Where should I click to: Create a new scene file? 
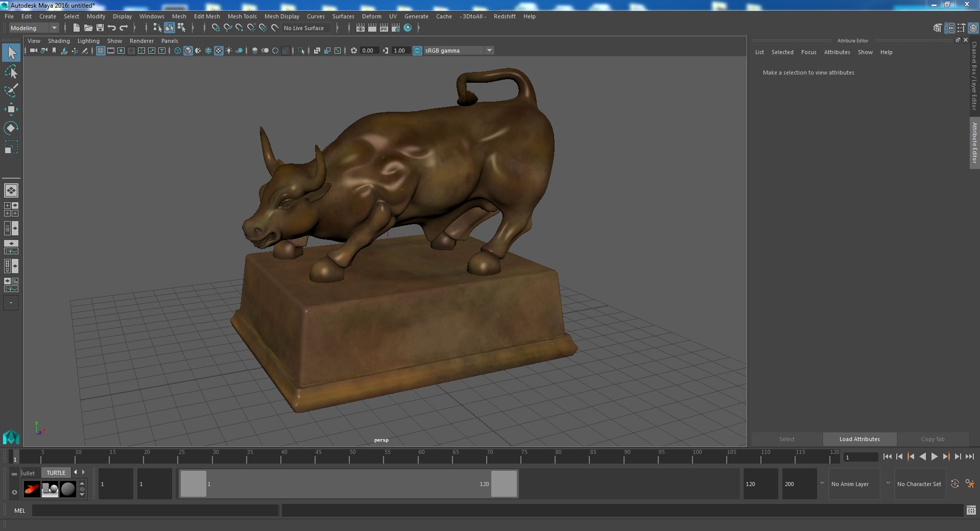tap(77, 28)
